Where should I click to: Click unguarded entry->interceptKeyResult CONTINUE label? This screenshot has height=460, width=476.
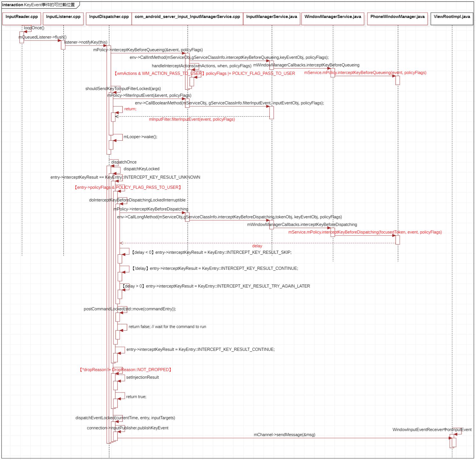(201, 349)
